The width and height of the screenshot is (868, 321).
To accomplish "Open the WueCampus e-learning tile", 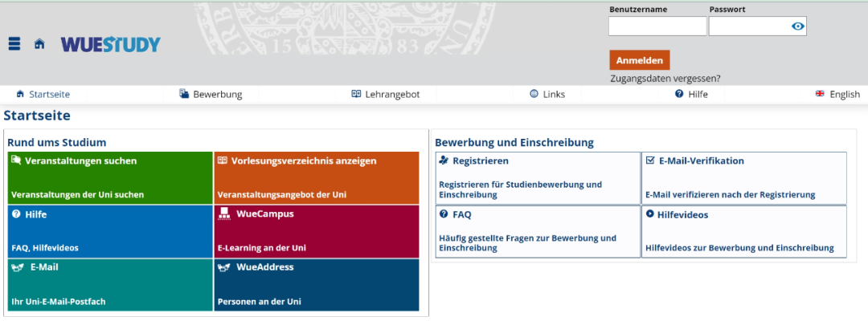I will pos(317,231).
